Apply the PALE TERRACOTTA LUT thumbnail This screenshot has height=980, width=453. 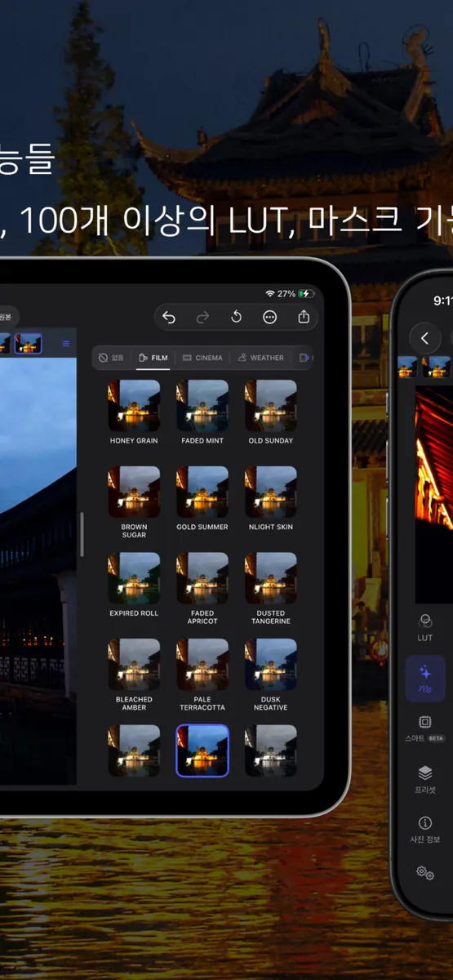tap(202, 665)
